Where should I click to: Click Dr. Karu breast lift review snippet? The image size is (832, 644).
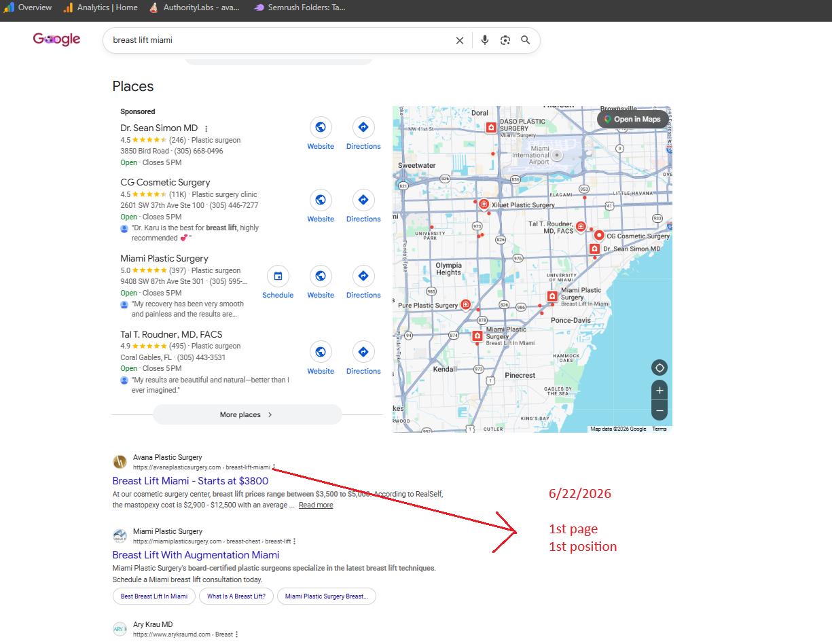point(195,233)
